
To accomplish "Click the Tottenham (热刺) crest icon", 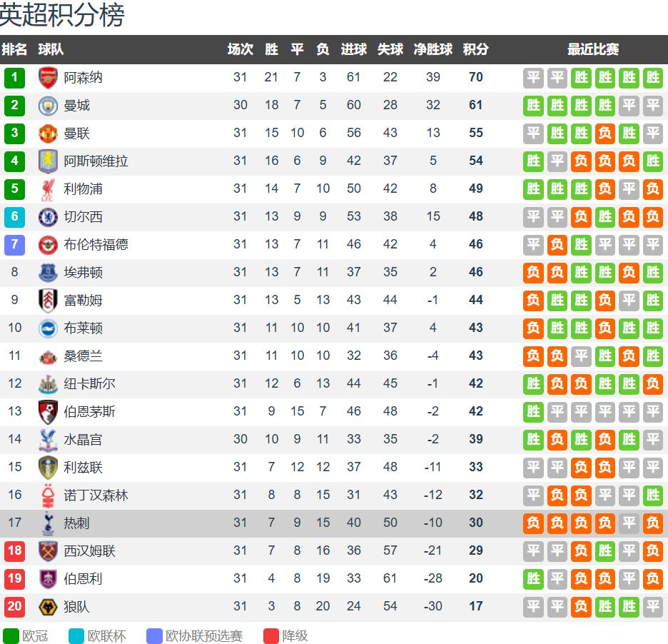I will pos(48,523).
